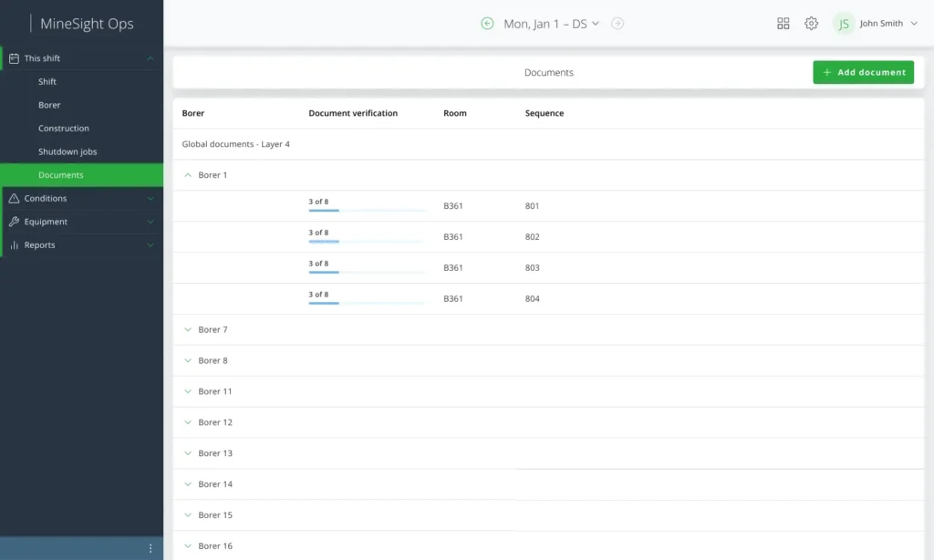The height and width of the screenshot is (560, 934).
Task: Navigate to Construction in the sidebar
Action: (x=64, y=129)
